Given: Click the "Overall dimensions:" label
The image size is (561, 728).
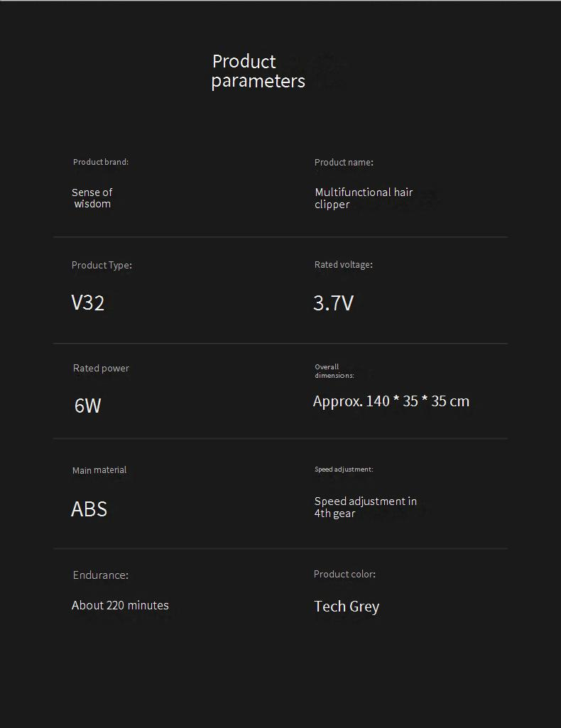Looking at the screenshot, I should click(334, 371).
